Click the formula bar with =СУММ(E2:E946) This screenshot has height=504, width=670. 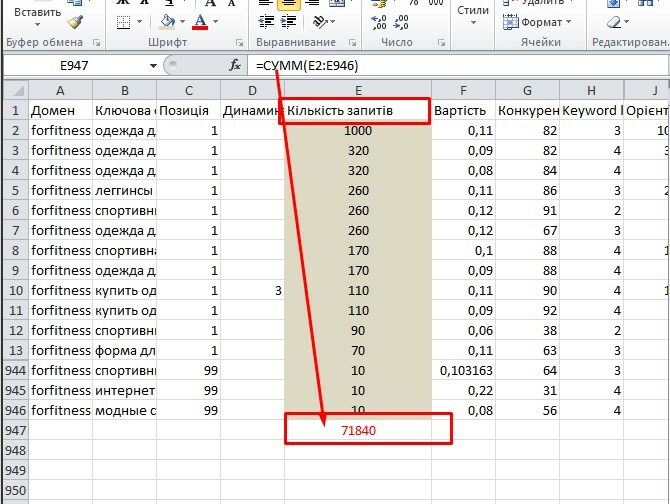(x=457, y=66)
